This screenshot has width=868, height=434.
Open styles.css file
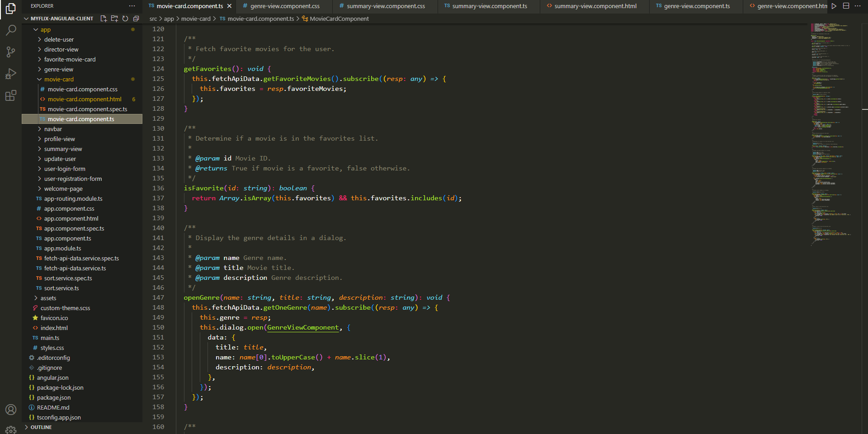pyautogui.click(x=82, y=348)
